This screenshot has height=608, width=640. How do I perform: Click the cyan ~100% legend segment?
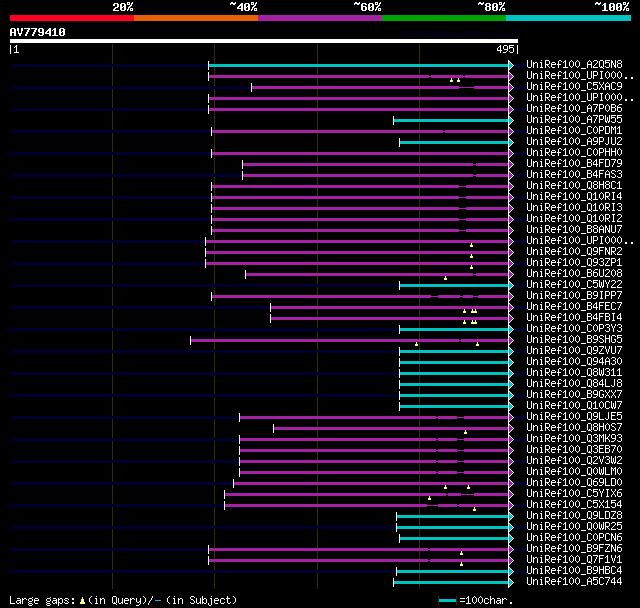(x=568, y=18)
